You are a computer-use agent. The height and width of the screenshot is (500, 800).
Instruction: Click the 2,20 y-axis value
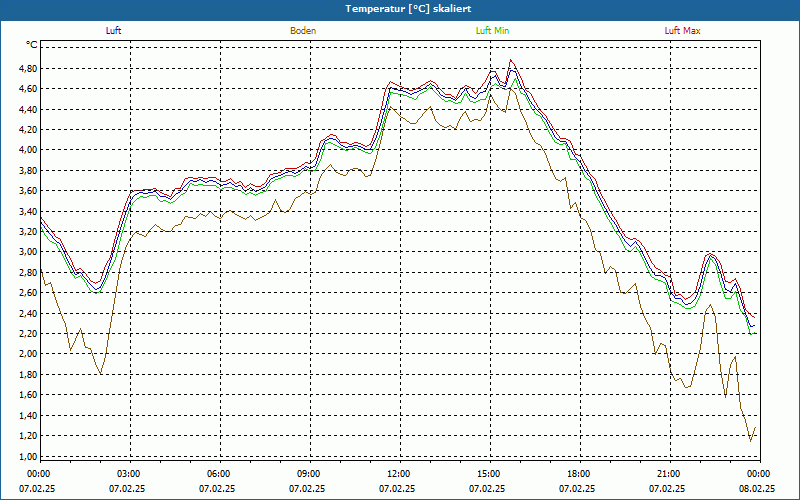29,334
